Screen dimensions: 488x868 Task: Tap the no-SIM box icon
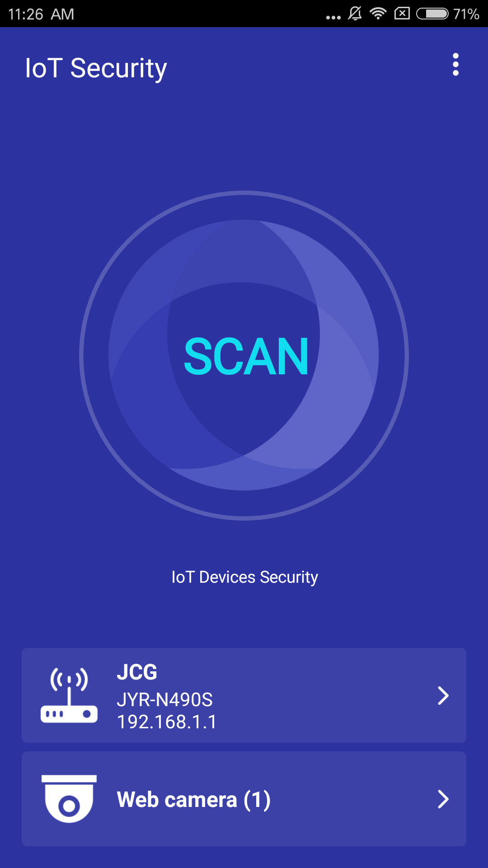pos(402,14)
